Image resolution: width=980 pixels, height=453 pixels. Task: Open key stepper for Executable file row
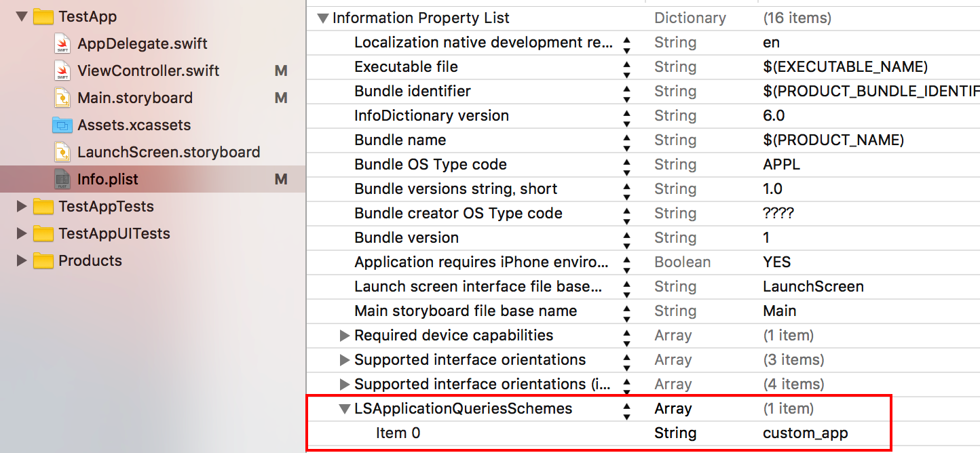[x=626, y=67]
